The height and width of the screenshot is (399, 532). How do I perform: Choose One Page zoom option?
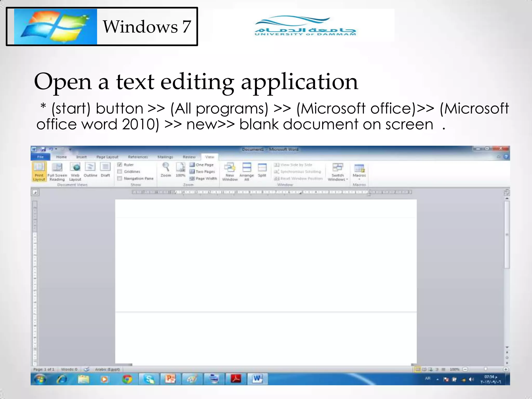202,165
